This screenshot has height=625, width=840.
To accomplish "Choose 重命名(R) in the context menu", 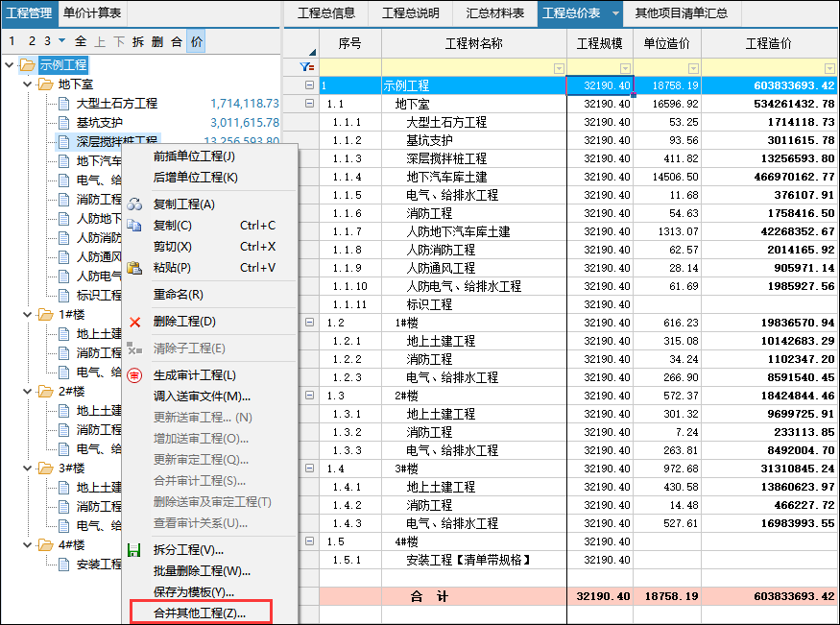I will [179, 295].
